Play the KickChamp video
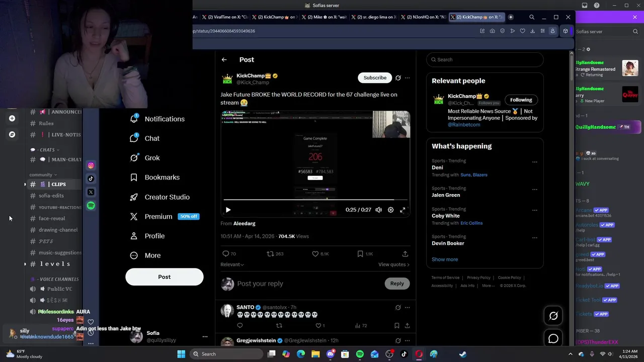 coord(228,210)
